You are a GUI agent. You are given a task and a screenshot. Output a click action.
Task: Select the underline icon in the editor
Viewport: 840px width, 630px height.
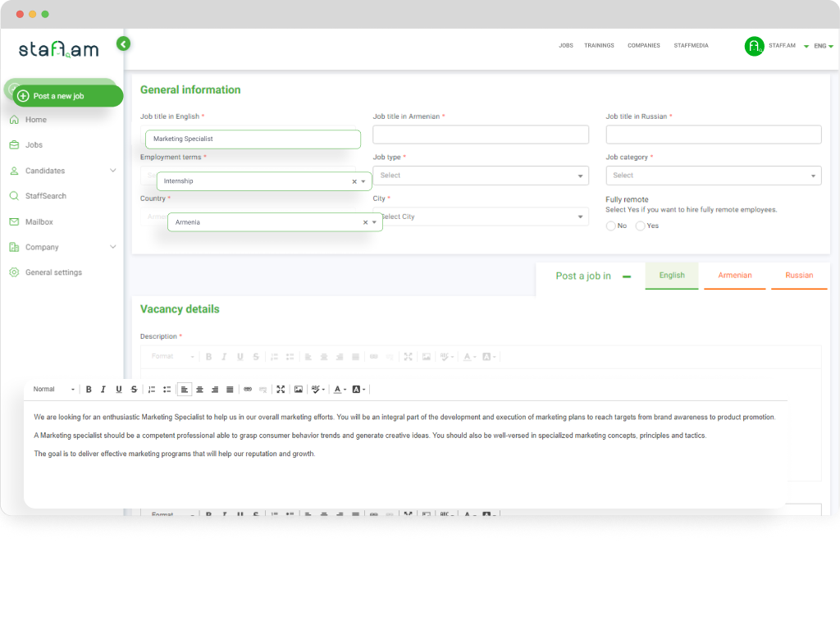[119, 389]
